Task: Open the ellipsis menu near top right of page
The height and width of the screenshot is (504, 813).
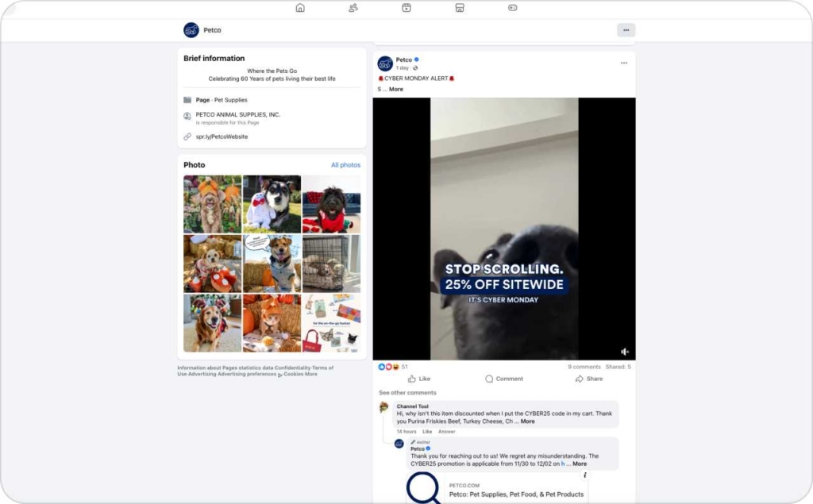Action: [626, 29]
